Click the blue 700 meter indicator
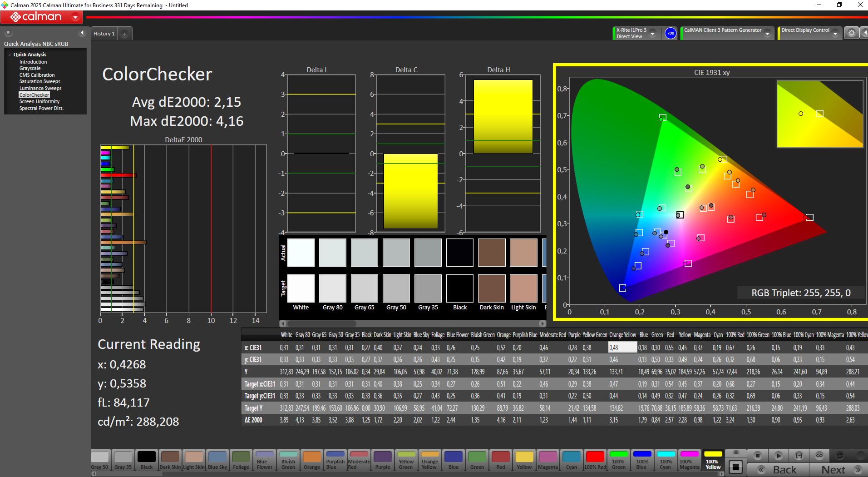 coord(671,33)
